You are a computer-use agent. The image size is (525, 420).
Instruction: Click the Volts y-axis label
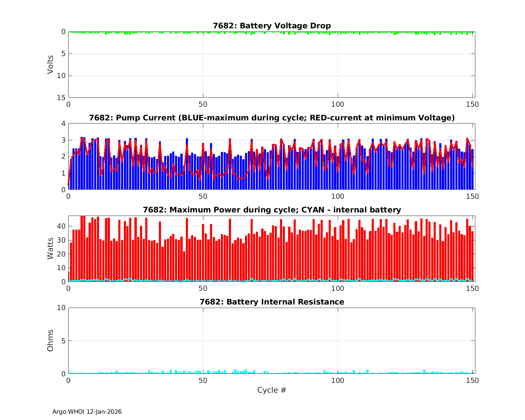[x=50, y=64]
